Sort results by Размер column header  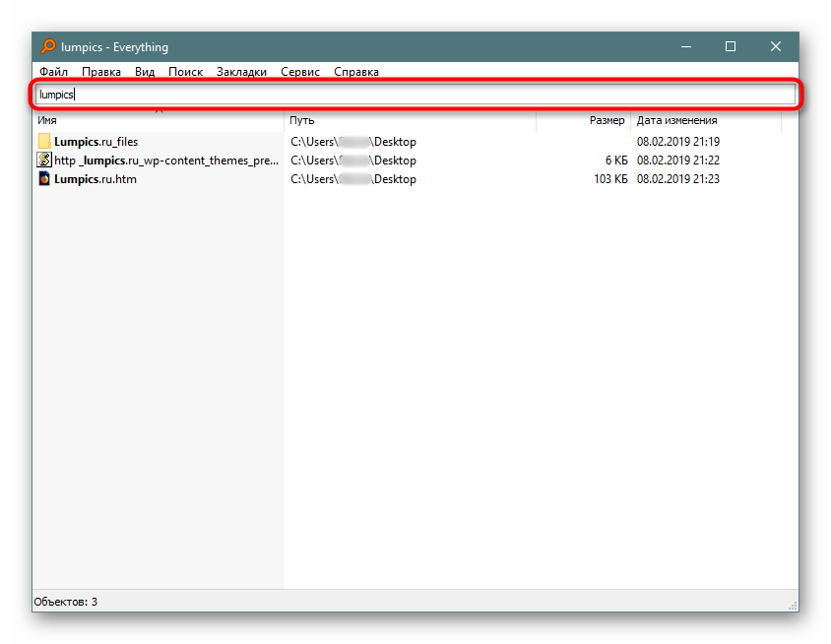[x=607, y=120]
